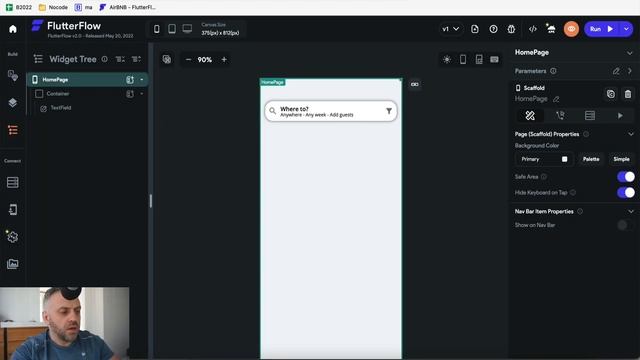Click the Widget Tree info icon
The image size is (640, 360).
click(105, 59)
